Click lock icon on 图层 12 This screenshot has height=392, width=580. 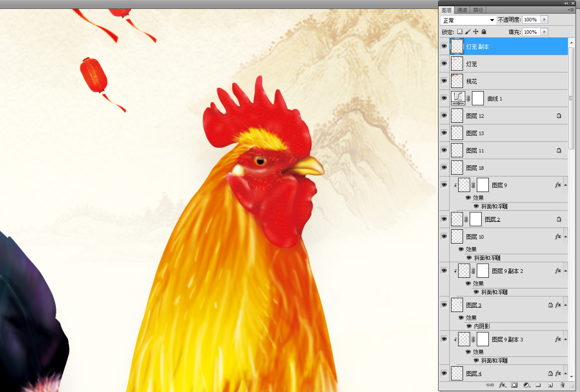tap(559, 116)
